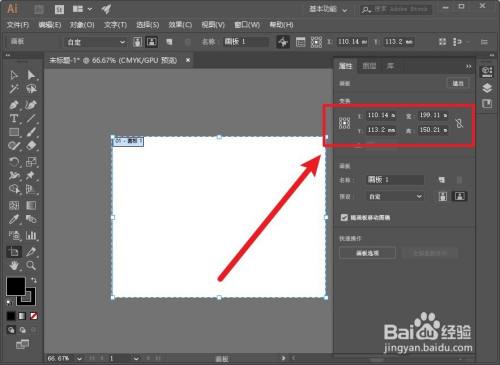Viewport: 500px width, 365px height.
Task: Click the GPU performance rocket icon
Action: click(106, 9)
